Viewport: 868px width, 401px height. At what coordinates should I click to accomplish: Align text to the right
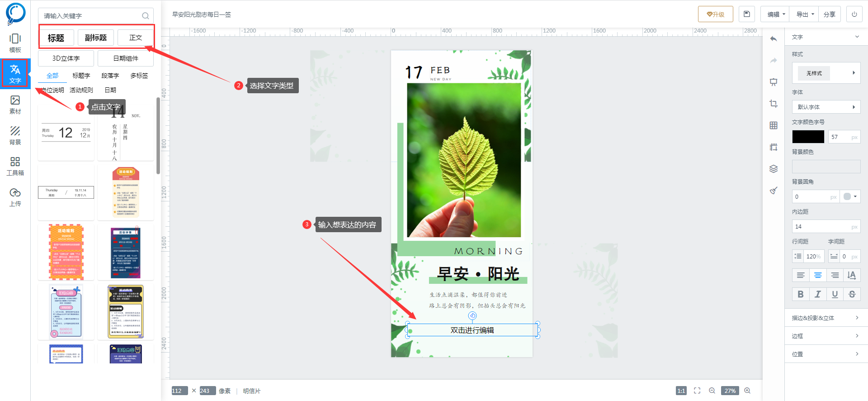point(835,275)
